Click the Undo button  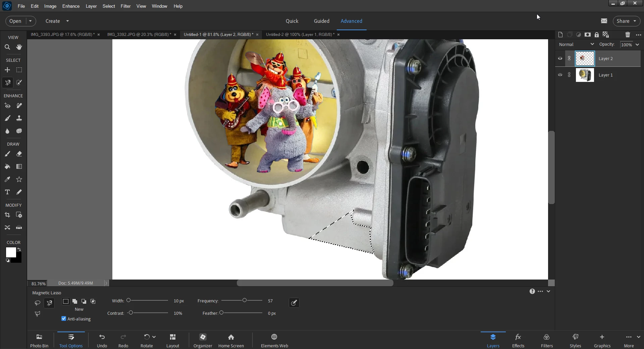coord(102,340)
